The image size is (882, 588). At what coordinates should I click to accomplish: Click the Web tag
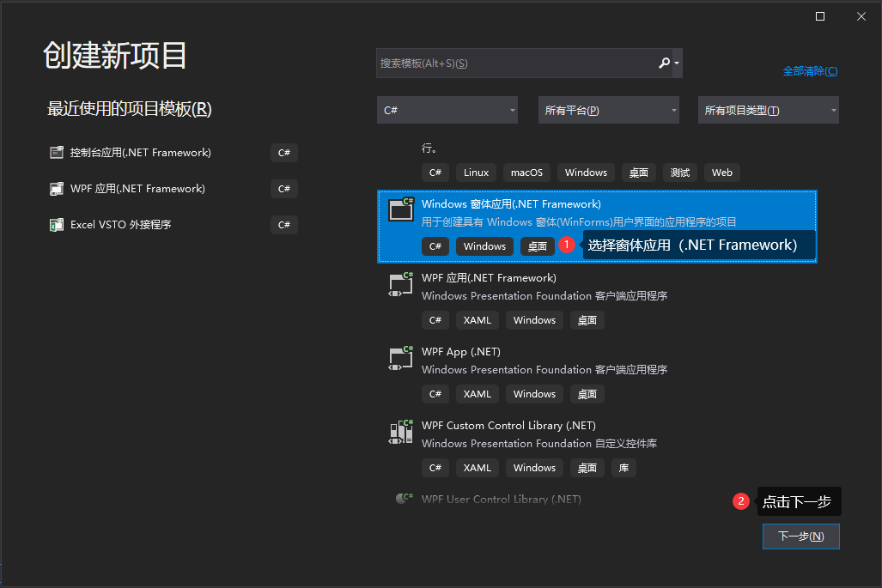[721, 173]
